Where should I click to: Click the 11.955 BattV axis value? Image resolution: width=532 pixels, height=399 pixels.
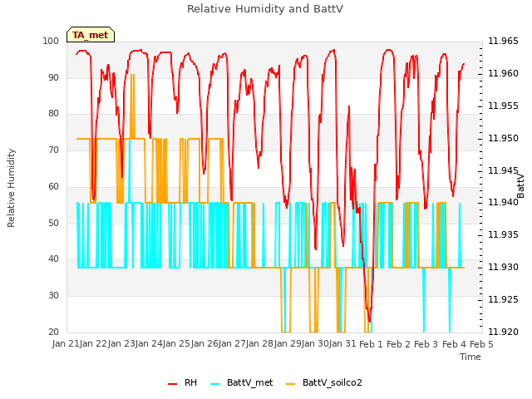tap(503, 106)
